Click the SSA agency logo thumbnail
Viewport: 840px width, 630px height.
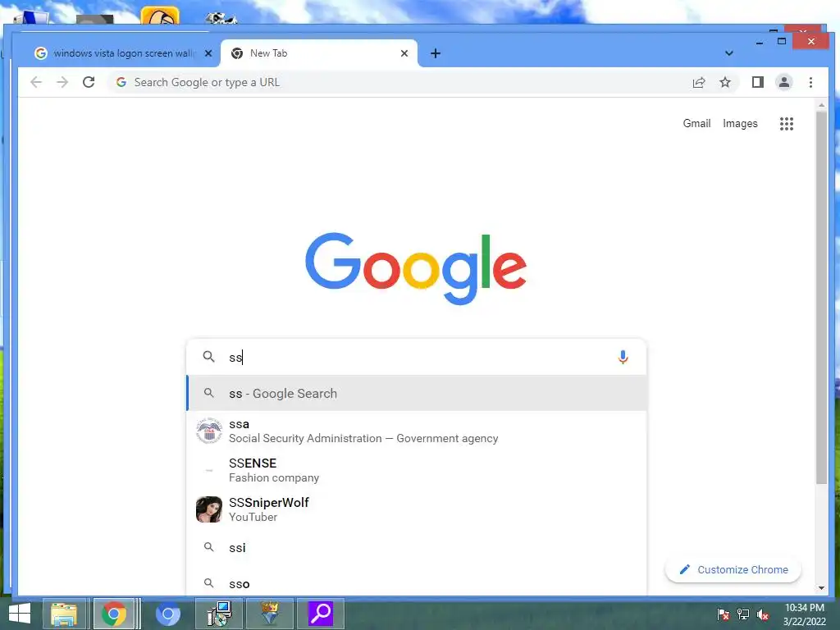point(209,431)
